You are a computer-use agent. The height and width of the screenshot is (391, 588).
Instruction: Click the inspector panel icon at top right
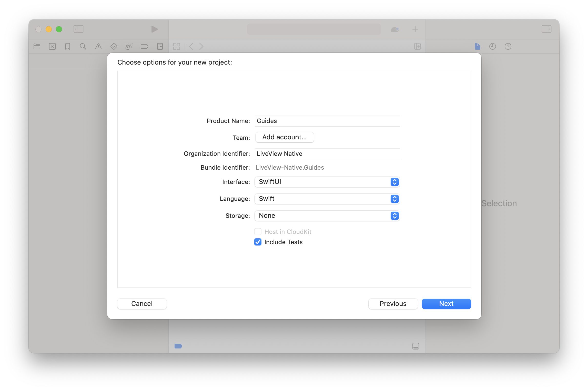point(546,29)
